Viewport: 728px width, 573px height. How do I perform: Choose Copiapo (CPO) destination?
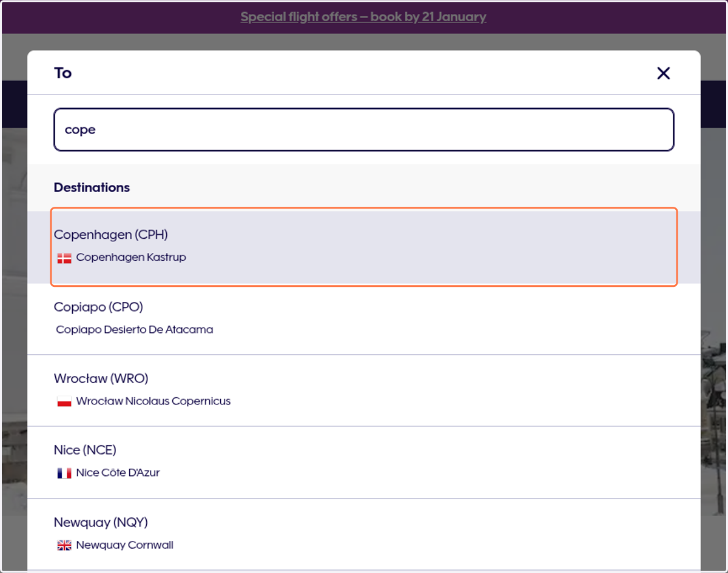pos(364,319)
